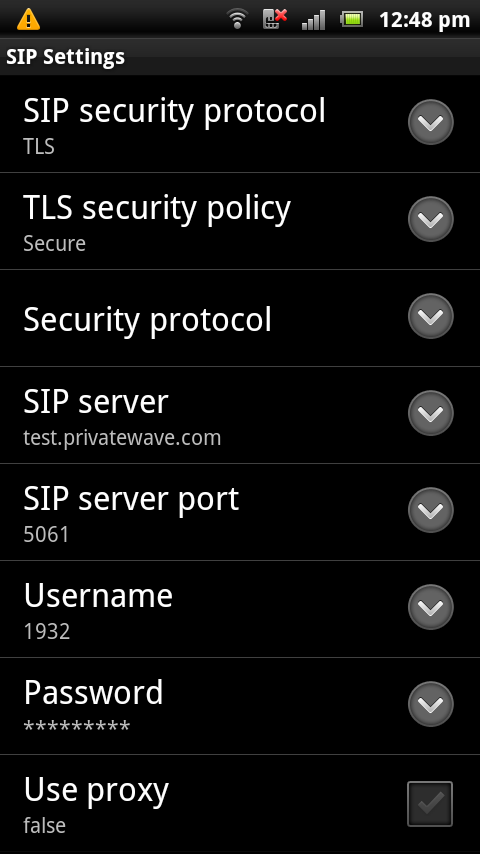Edit the masked Password entry
The image size is (480, 854).
(x=240, y=706)
